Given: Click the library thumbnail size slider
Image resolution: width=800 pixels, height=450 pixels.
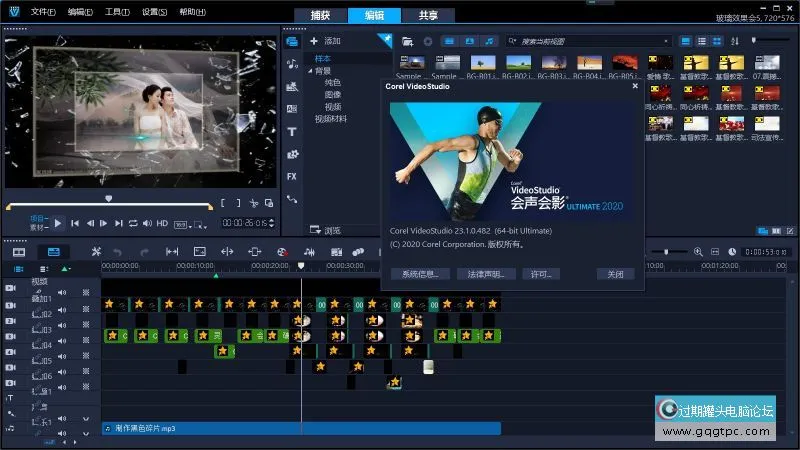Looking at the screenshot, I should (x=755, y=40).
